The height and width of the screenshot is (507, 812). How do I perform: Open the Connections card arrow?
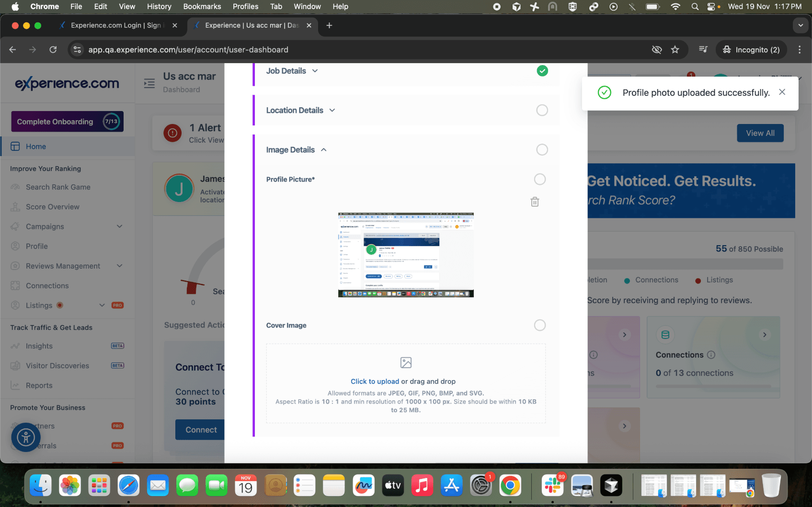(765, 335)
